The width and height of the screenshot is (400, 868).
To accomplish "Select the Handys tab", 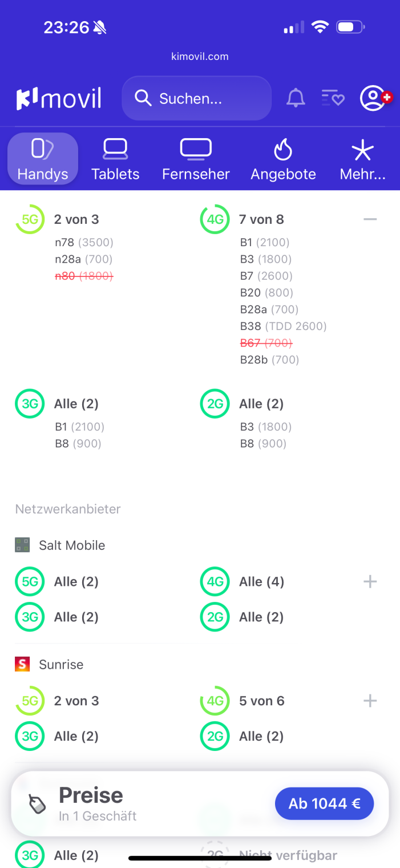I will (x=43, y=159).
